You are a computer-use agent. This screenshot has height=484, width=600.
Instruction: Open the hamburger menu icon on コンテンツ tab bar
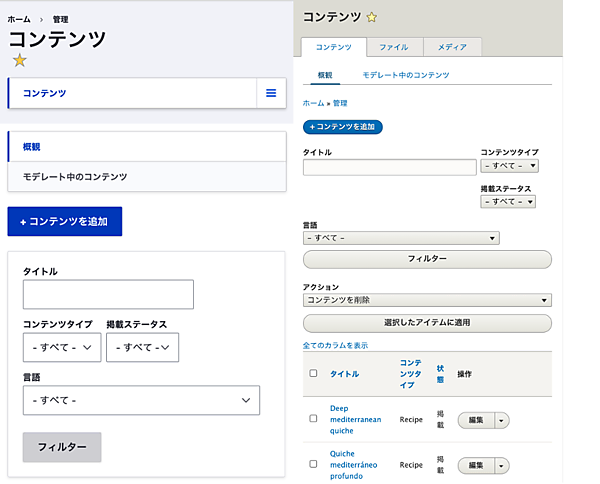click(x=270, y=93)
